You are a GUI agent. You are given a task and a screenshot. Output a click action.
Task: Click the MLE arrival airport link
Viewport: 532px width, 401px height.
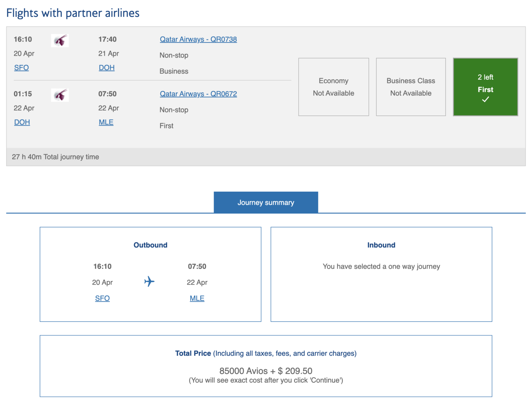[x=106, y=122]
